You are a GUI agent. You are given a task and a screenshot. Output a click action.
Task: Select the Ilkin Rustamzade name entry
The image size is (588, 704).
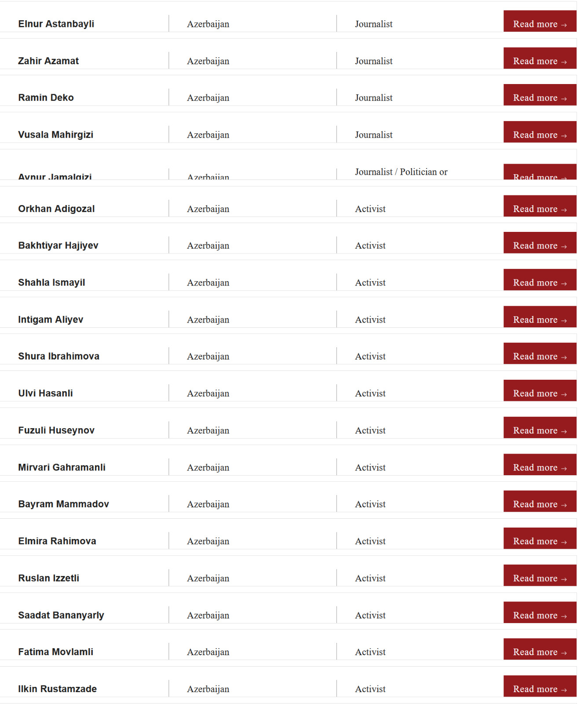[57, 689]
